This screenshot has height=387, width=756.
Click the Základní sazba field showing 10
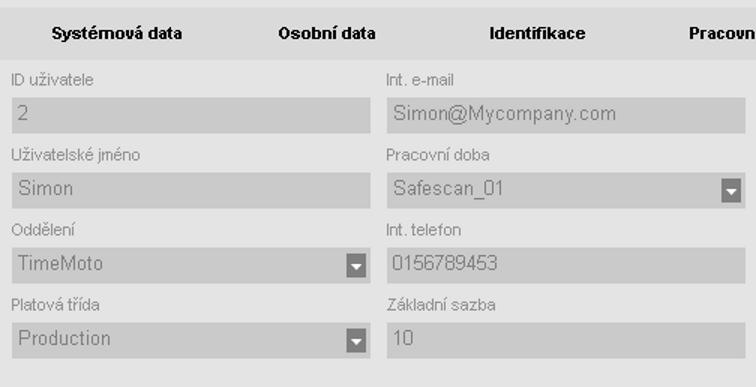coord(566,341)
